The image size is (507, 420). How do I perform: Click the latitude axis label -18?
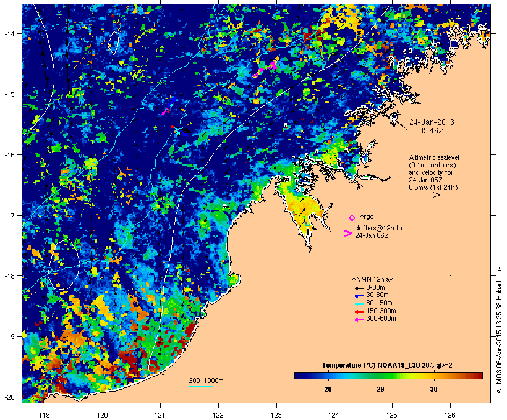pos(8,276)
